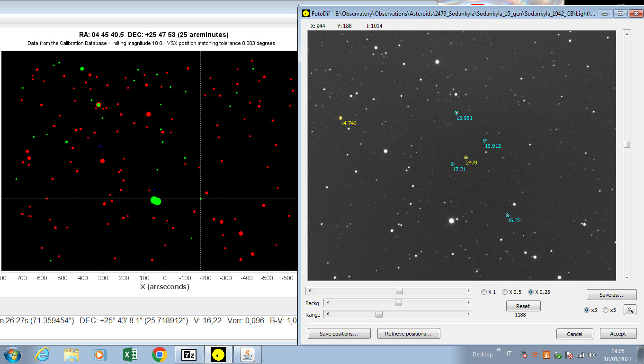This screenshot has height=364, width=644.
Task: Choose the x5 magnification radio button
Action: 606,310
